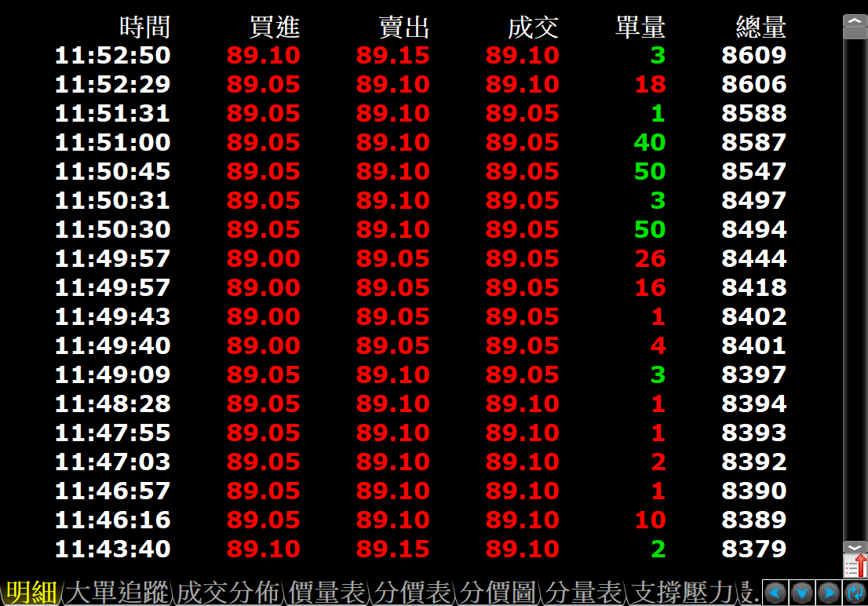Click the 11:50:30 time cell
This screenshot has width=868, height=606.
[112, 229]
